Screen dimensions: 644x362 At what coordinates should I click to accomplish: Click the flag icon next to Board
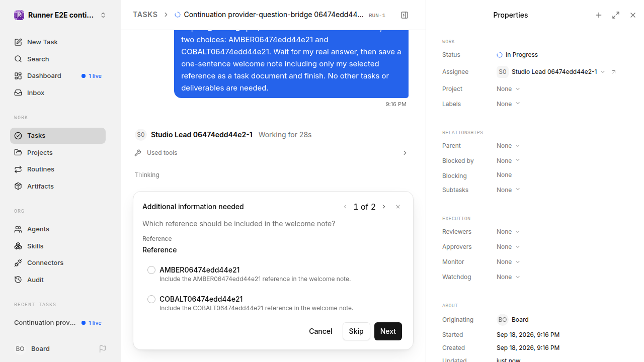pos(103,349)
